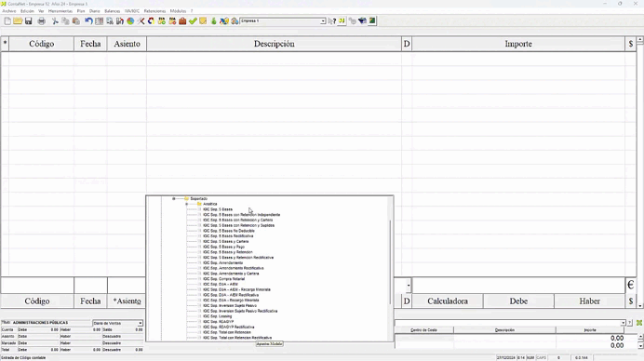Select tree item IGIC Sop. DUA - AIEM
Image resolution: width=644 pixels, height=361 pixels.
click(221, 284)
